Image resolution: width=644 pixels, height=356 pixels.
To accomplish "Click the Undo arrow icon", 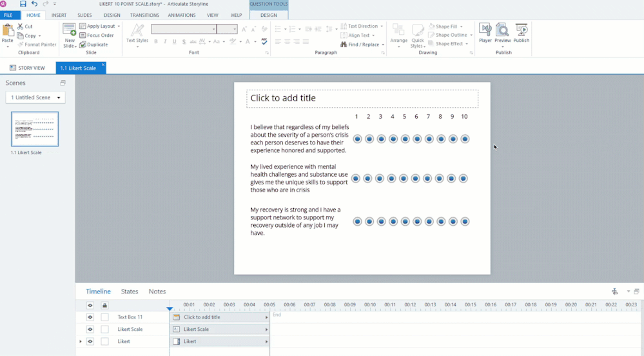I will [x=34, y=4].
